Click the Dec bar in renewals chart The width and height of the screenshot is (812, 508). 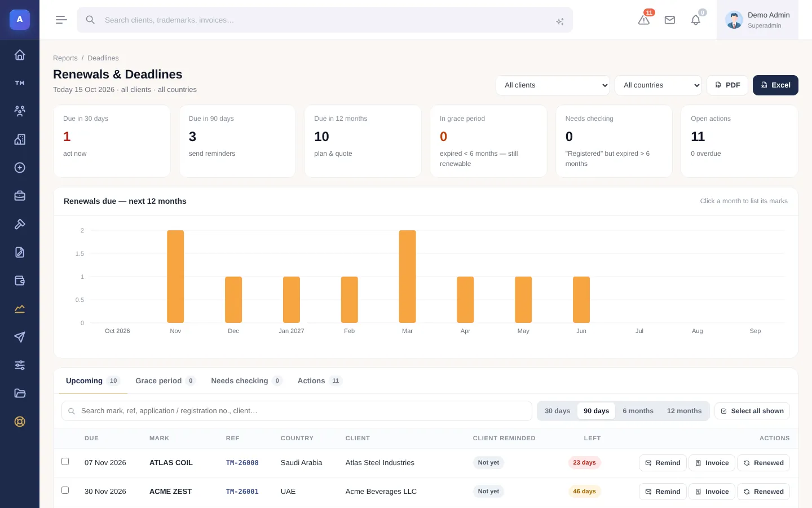(233, 300)
